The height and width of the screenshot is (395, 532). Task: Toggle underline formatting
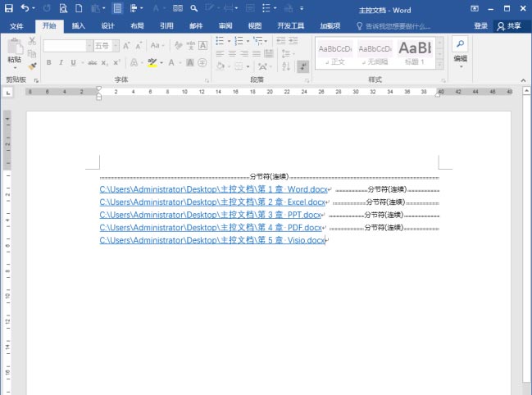click(x=73, y=62)
